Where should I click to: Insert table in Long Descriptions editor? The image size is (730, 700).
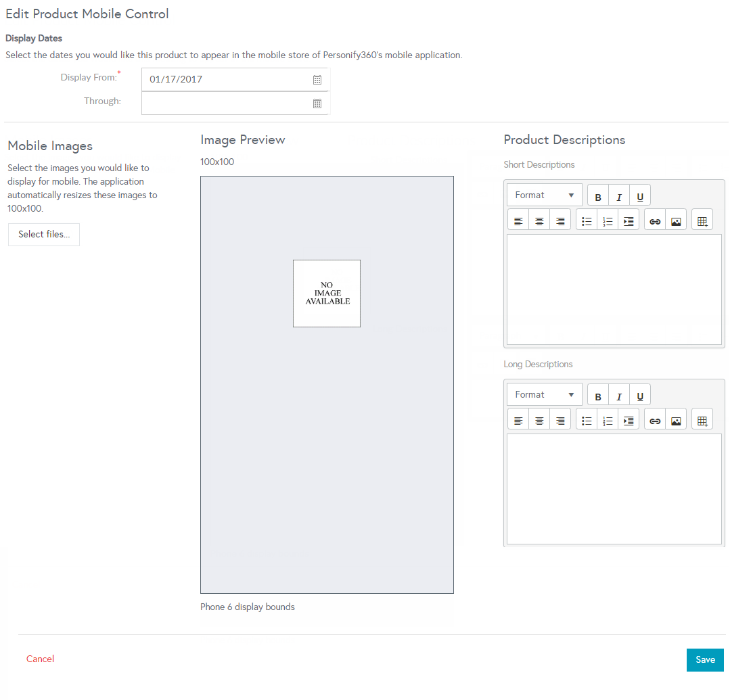pyautogui.click(x=702, y=420)
